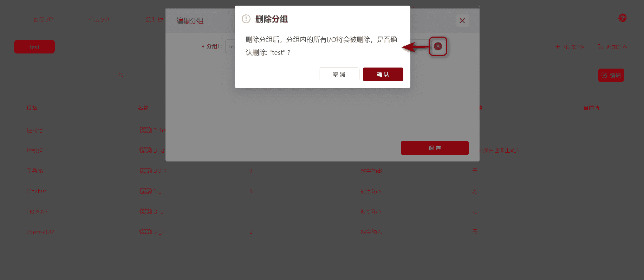Click the delete group circle-x icon
644x280 pixels.
pyautogui.click(x=438, y=46)
